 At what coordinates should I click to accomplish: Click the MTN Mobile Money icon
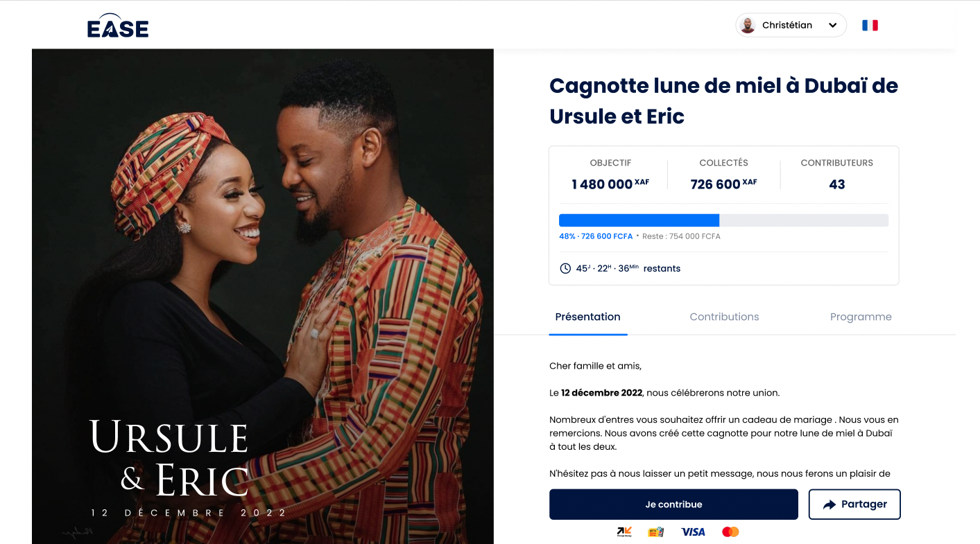click(x=656, y=532)
